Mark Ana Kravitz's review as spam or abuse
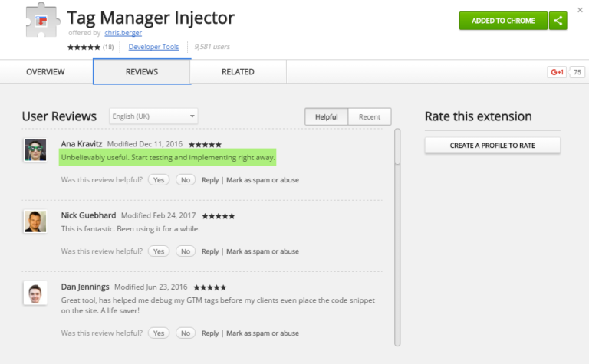This screenshot has width=589, height=364. [x=262, y=180]
